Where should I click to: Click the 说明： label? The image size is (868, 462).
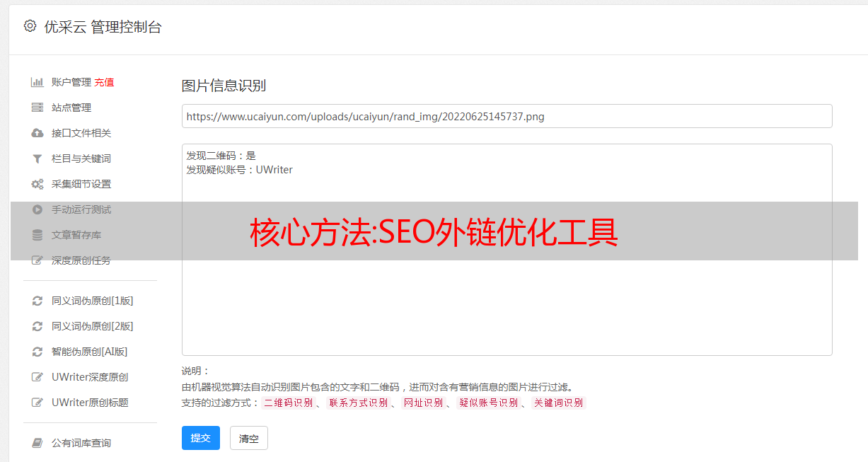click(195, 371)
